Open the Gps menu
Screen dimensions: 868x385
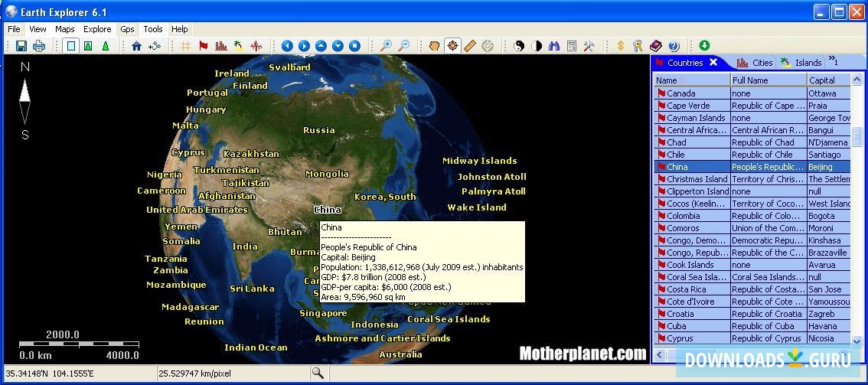127,29
